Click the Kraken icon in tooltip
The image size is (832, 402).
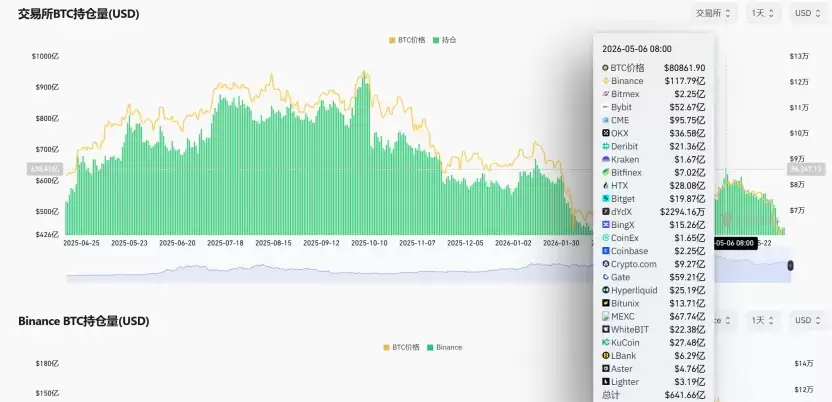(605, 160)
